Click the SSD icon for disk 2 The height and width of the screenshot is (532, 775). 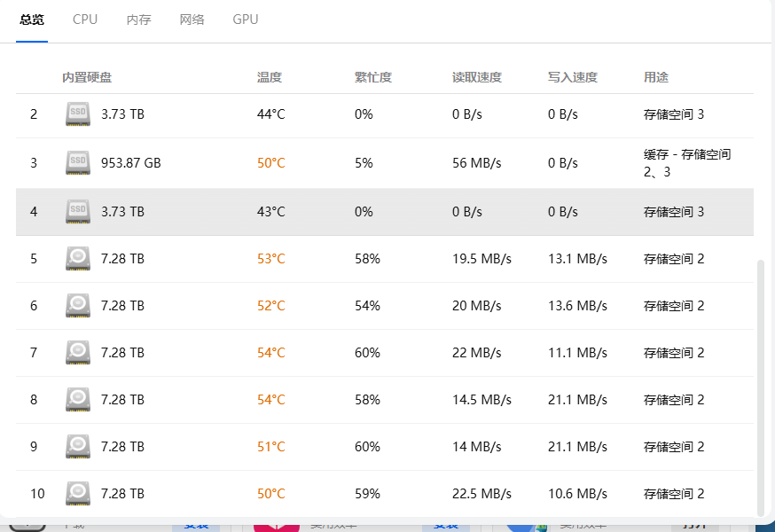point(78,114)
